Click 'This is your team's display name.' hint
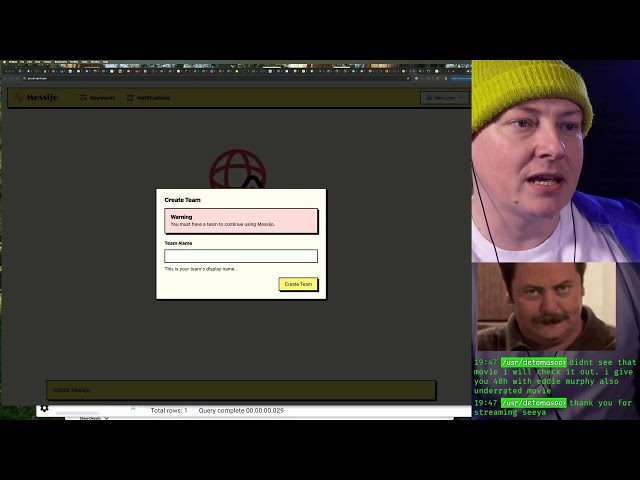This screenshot has width=640, height=480. click(200, 269)
